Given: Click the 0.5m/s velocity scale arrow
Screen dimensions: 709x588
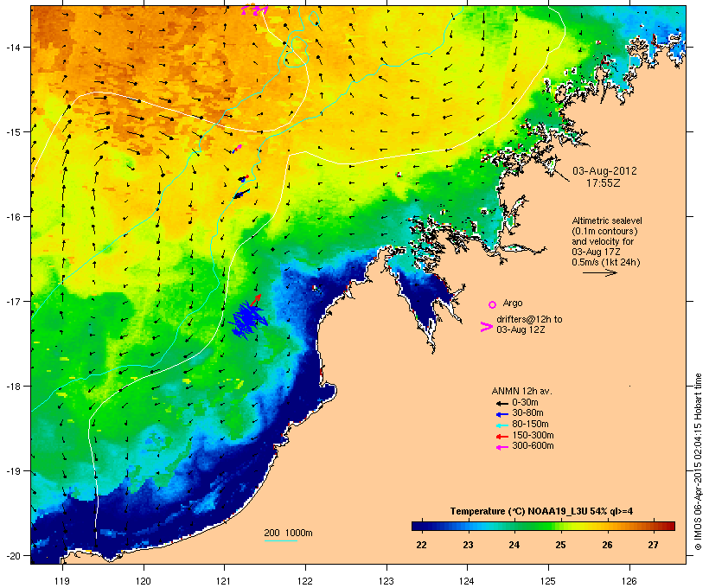Looking at the screenshot, I should (599, 272).
